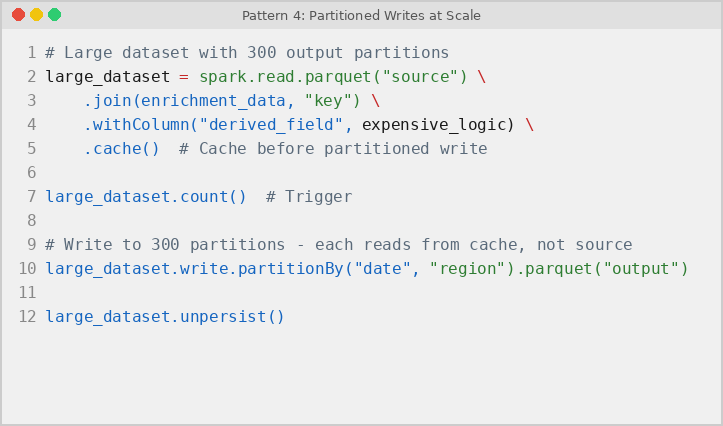The image size is (723, 426).
Task: Click the yellow minimize window button
Action: (x=36, y=15)
